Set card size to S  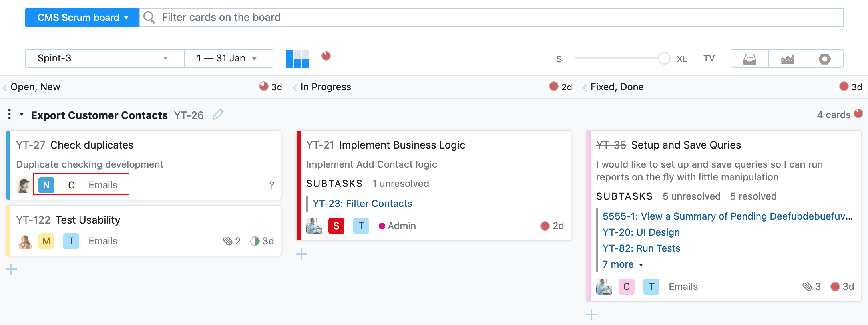pyautogui.click(x=559, y=59)
